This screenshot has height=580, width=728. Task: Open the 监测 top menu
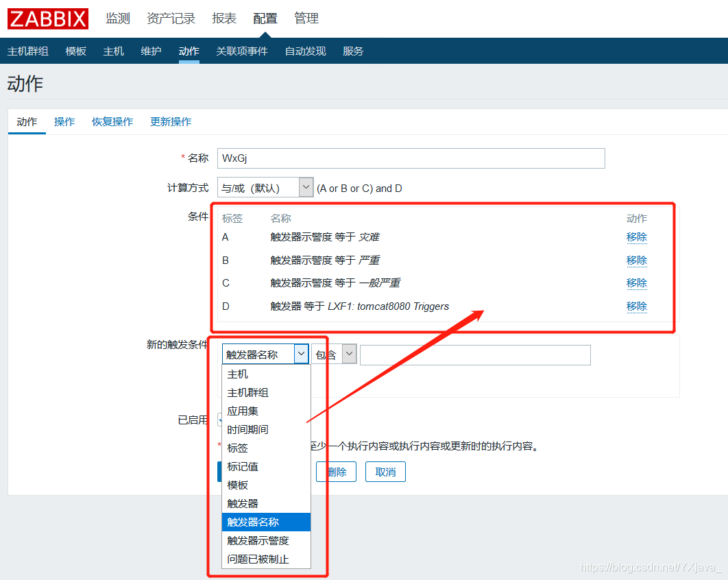coord(118,19)
